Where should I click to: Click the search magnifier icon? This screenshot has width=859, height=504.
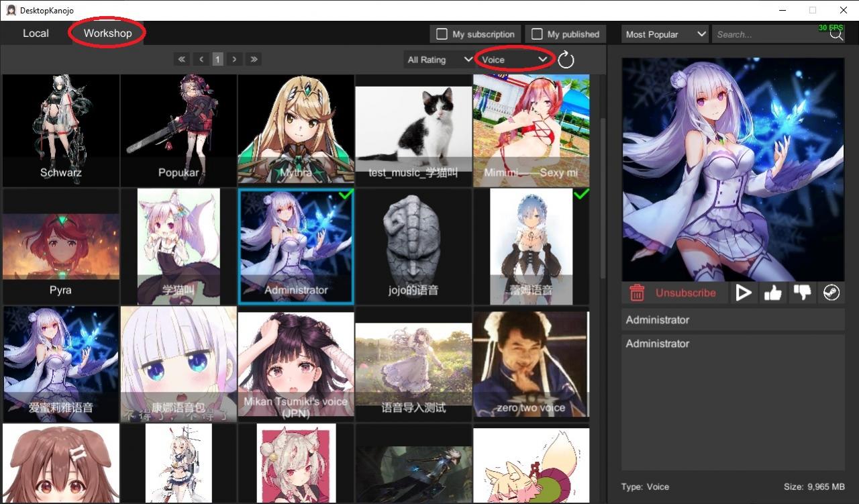pos(836,34)
